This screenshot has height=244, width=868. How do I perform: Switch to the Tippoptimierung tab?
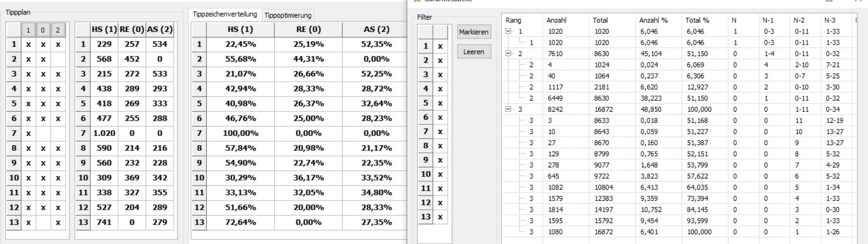point(288,15)
